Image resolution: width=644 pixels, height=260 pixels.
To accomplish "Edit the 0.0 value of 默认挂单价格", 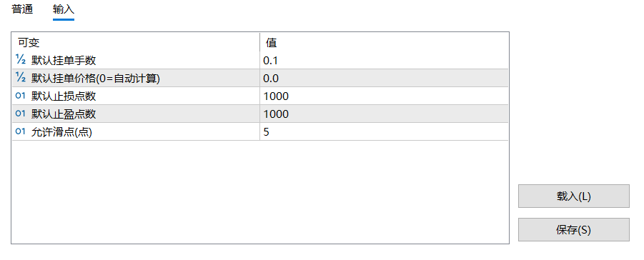I will point(384,78).
